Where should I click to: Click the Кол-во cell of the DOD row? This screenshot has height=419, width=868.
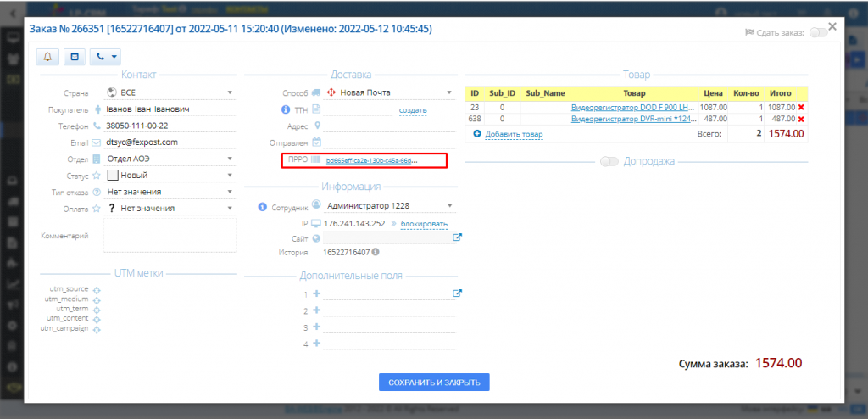746,107
